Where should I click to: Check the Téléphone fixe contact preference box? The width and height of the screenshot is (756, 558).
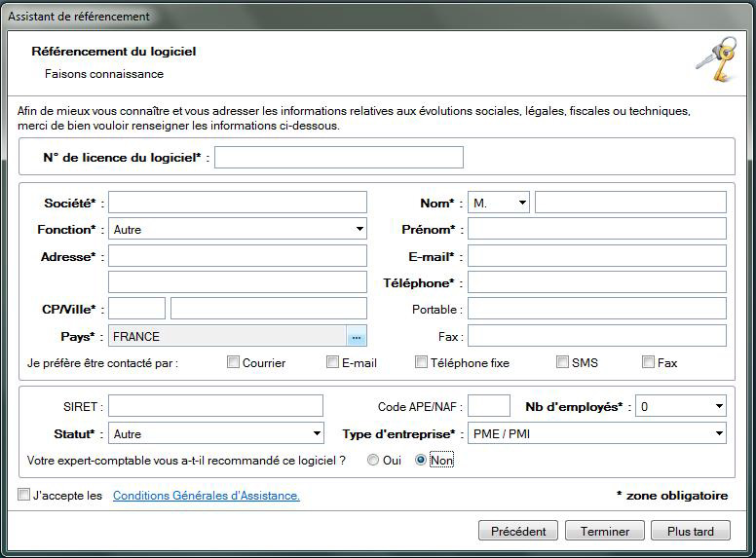point(421,362)
